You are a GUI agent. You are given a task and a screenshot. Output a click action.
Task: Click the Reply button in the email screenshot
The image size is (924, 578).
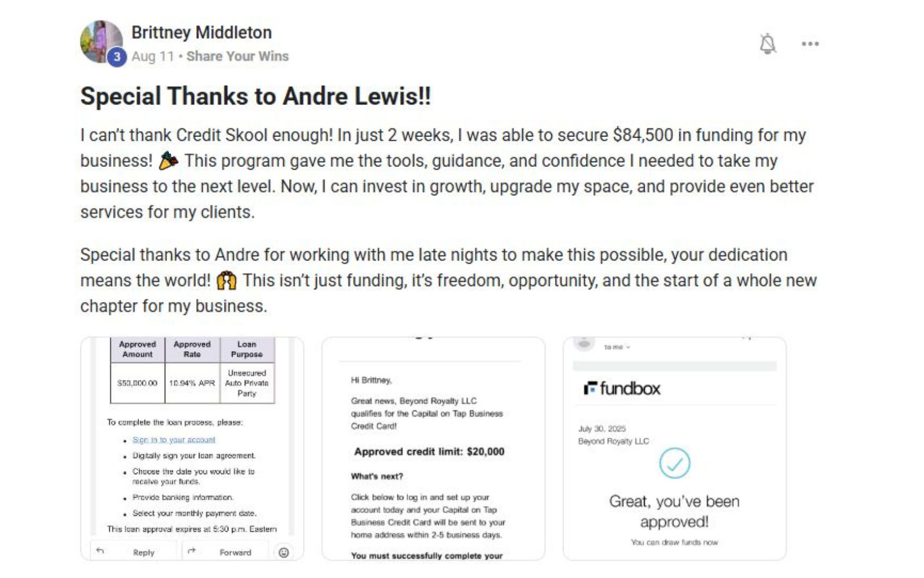133,551
